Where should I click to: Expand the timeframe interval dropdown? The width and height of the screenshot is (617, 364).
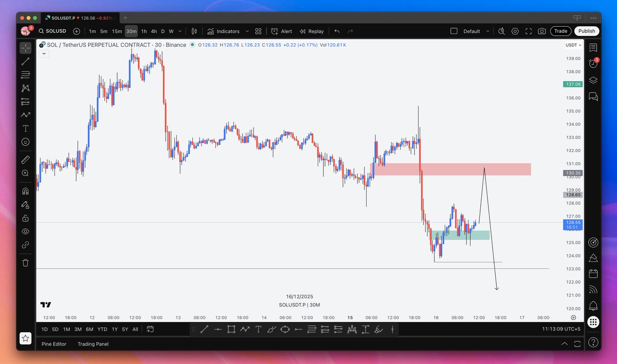[x=179, y=31]
